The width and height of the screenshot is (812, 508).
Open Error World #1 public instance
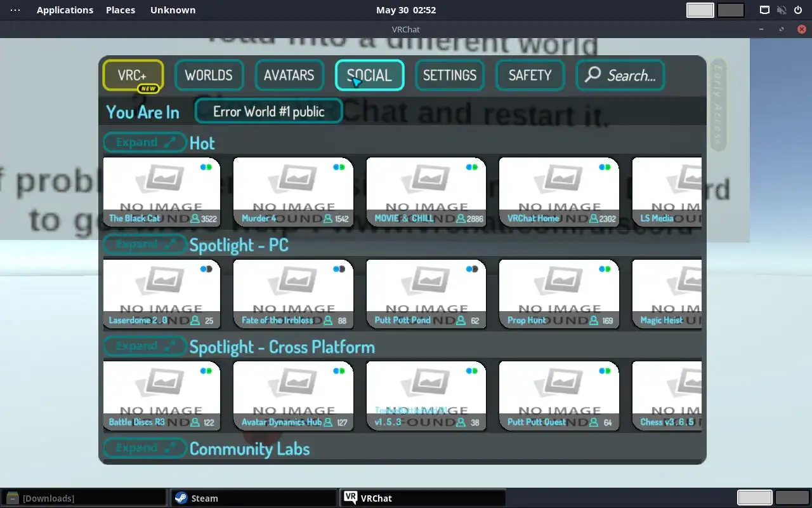(x=269, y=112)
